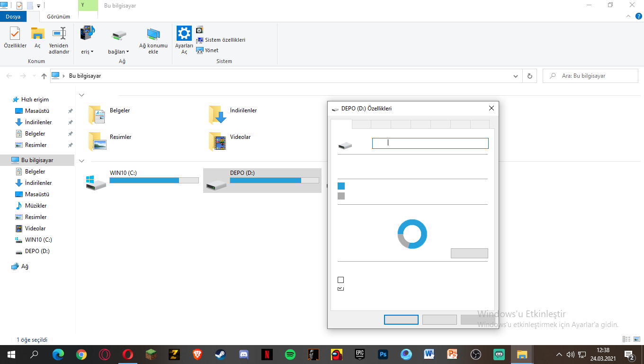Select Müzikler in the sidebar
644x364 pixels.
(x=36, y=206)
